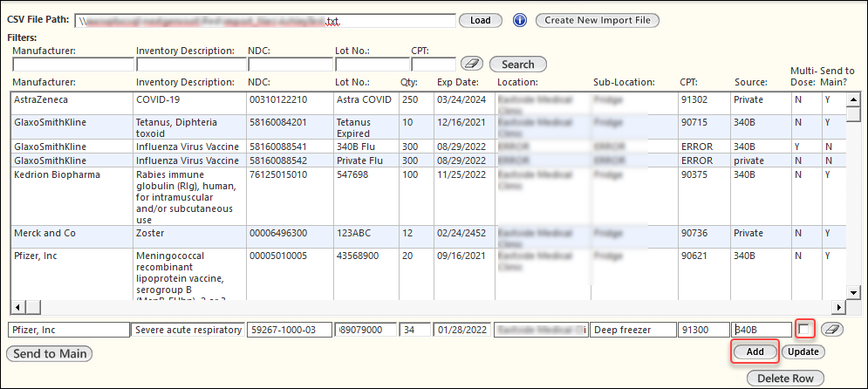
Task: Click NDC cell 00310122210
Action: pos(290,104)
